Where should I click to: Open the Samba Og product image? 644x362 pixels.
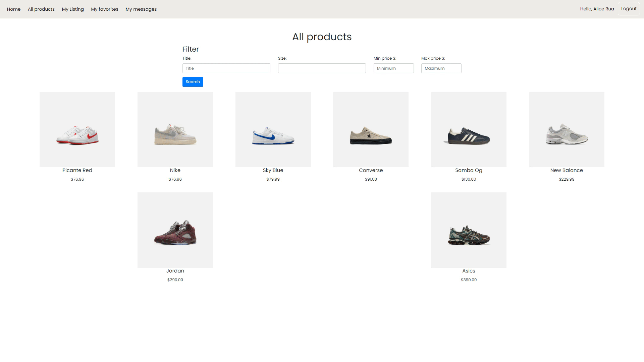[x=469, y=129]
